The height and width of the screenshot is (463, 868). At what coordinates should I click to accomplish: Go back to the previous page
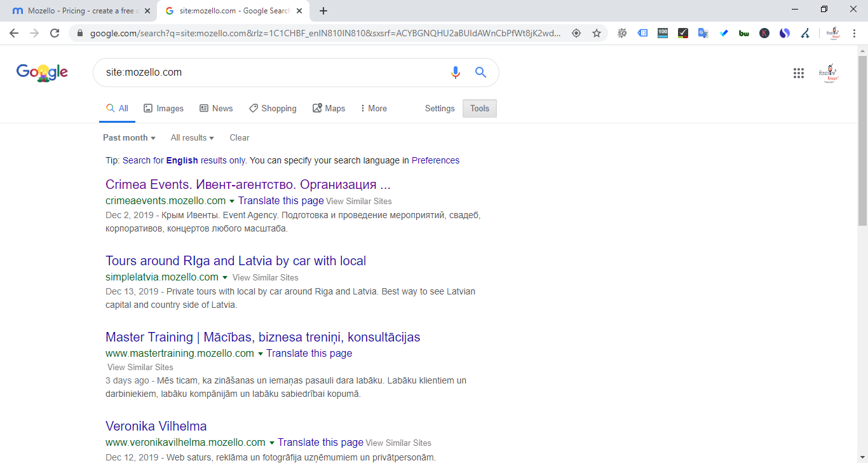pos(14,33)
